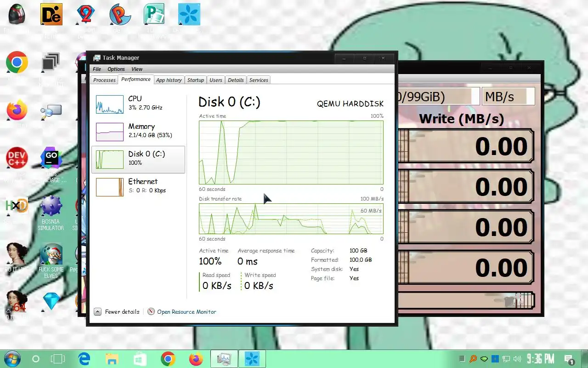Open the BOSNIA SIMULATOR desktop icon
Viewport: 588px width, 368px height.
coord(51,206)
